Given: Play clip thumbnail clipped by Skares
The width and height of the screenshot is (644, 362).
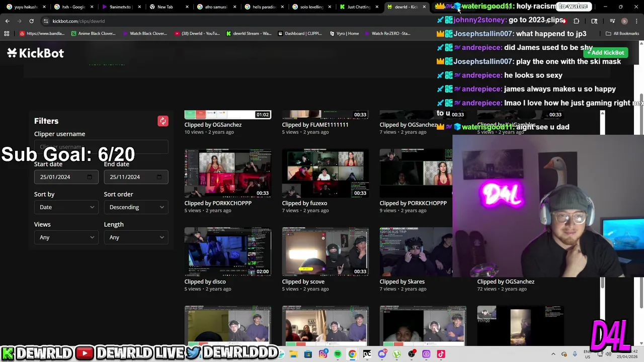Looking at the screenshot, I should (x=416, y=252).
